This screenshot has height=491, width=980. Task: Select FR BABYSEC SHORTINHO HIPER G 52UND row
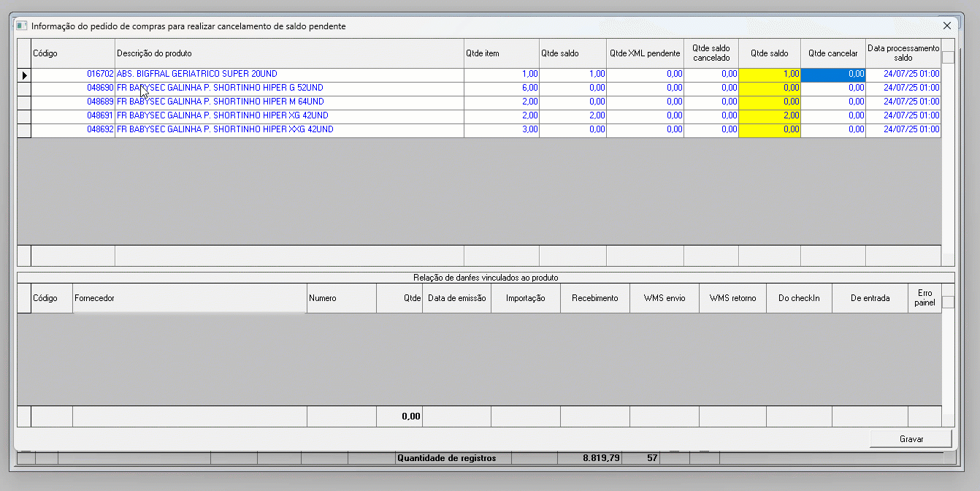(289, 88)
